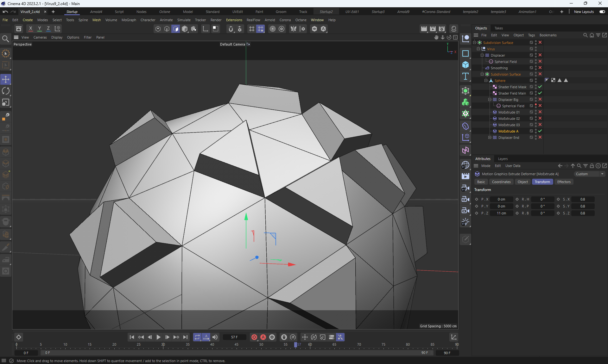Screen dimensions: 608x364
Task: Click the Cube primitive icon
Action: click(x=465, y=65)
